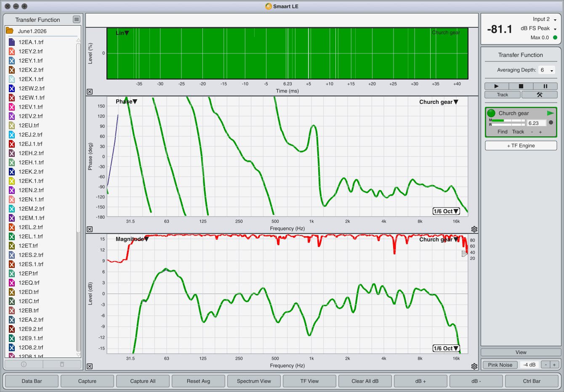
Task: Toggle delay tracking dot beside 6.23
Action: pos(551,123)
